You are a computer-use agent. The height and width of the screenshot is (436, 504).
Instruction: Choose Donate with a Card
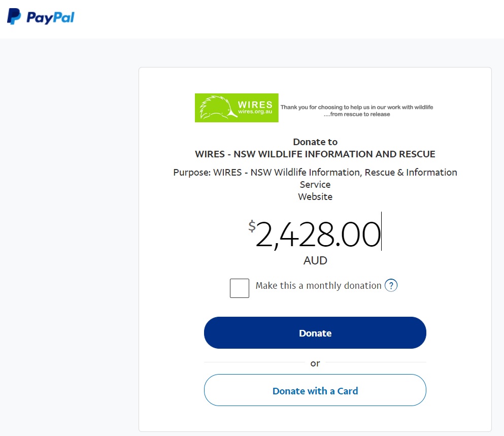point(315,391)
